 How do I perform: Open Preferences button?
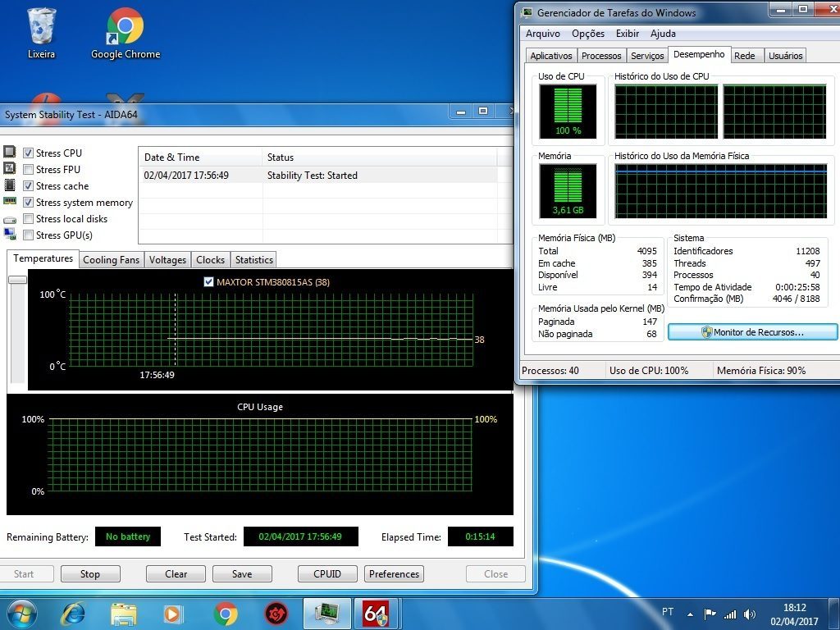point(394,573)
